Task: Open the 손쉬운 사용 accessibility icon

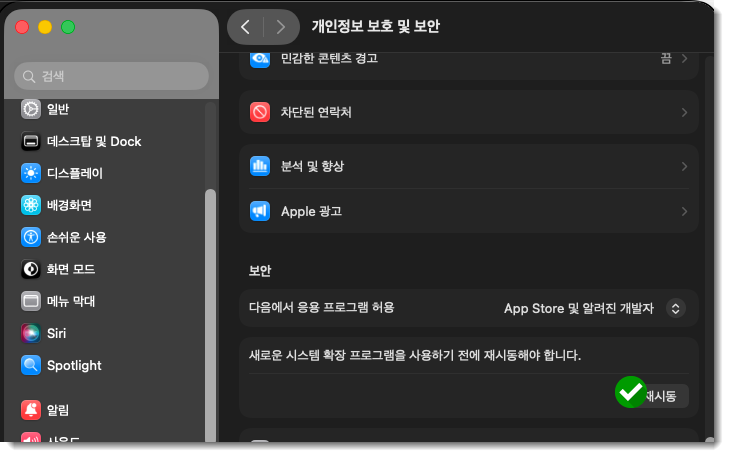Action: coord(31,237)
